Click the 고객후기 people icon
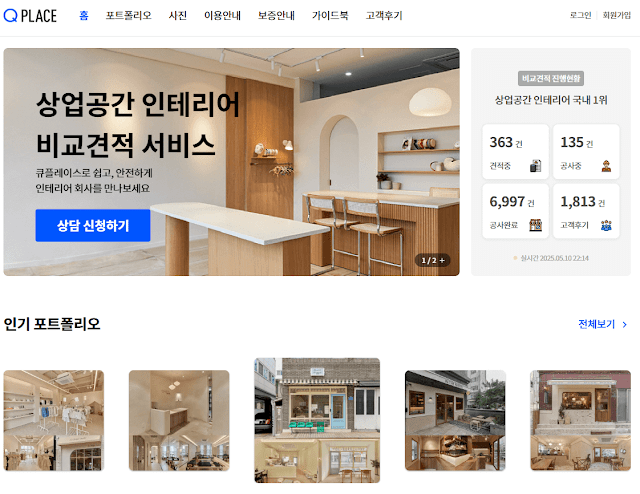Viewport: 640px width, 494px height. [x=606, y=225]
